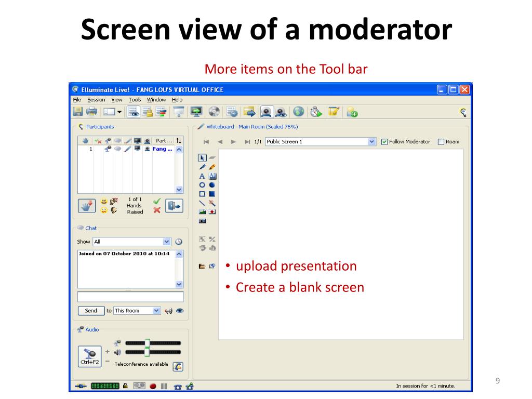This screenshot has width=532, height=399.
Task: Click the globe web tour icon
Action: (x=299, y=112)
